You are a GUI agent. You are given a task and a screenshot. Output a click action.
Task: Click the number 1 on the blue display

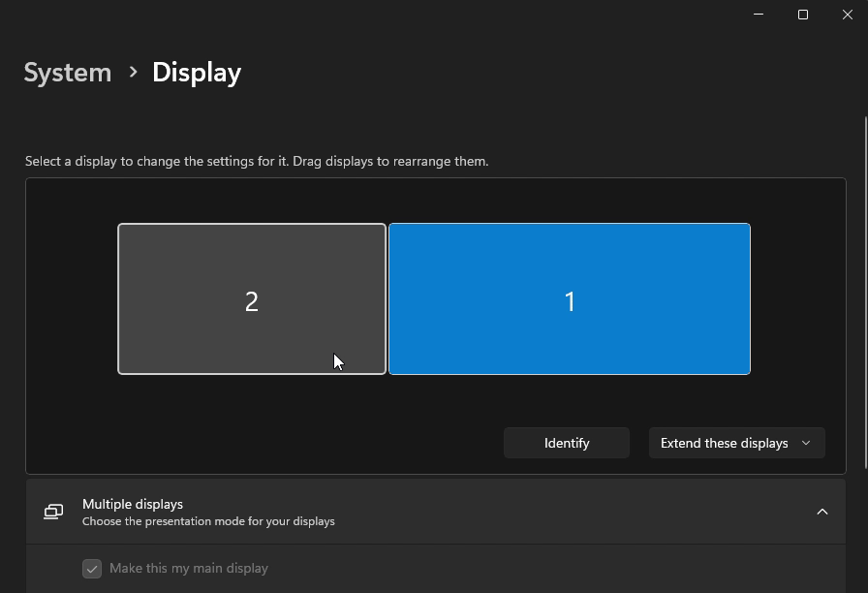570,301
